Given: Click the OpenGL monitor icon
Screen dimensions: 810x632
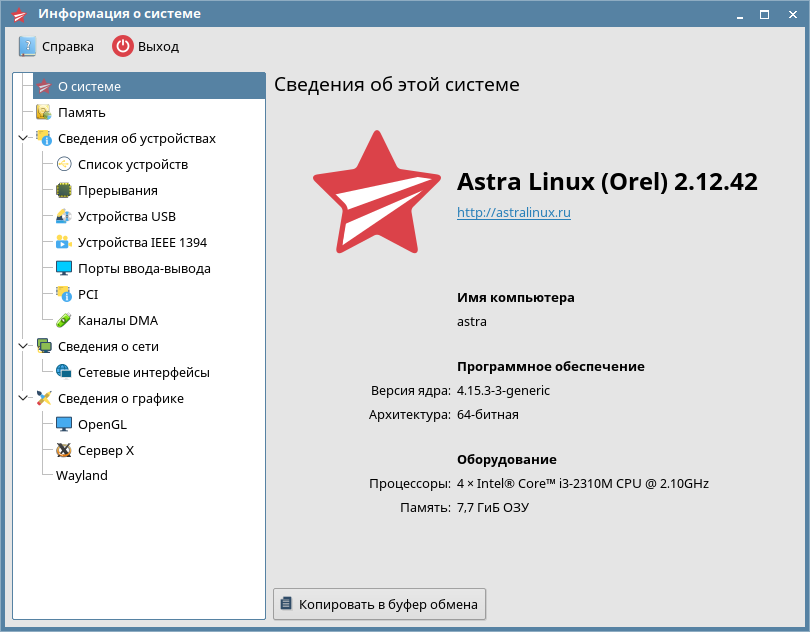Looking at the screenshot, I should (x=64, y=424).
